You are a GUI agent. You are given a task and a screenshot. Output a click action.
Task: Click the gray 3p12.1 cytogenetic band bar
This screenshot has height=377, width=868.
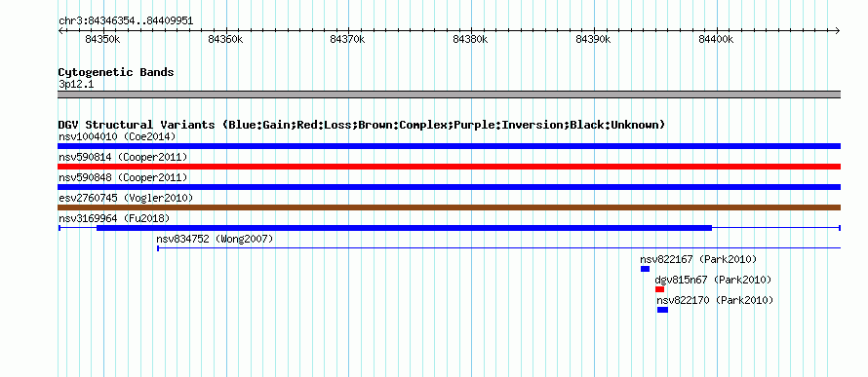449,94
